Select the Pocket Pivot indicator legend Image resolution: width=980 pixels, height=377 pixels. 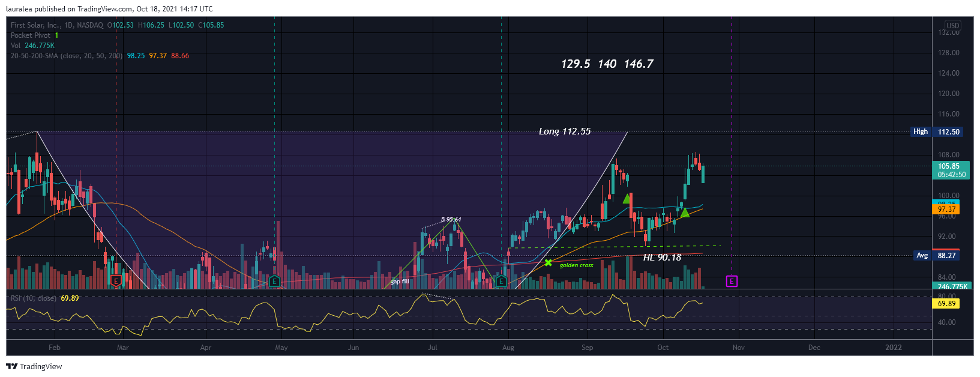click(35, 35)
